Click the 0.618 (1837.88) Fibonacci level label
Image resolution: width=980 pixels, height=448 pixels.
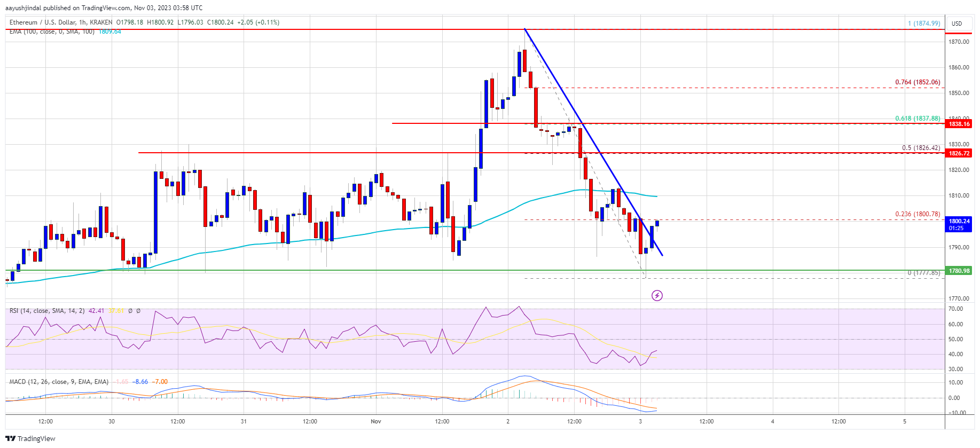click(918, 119)
